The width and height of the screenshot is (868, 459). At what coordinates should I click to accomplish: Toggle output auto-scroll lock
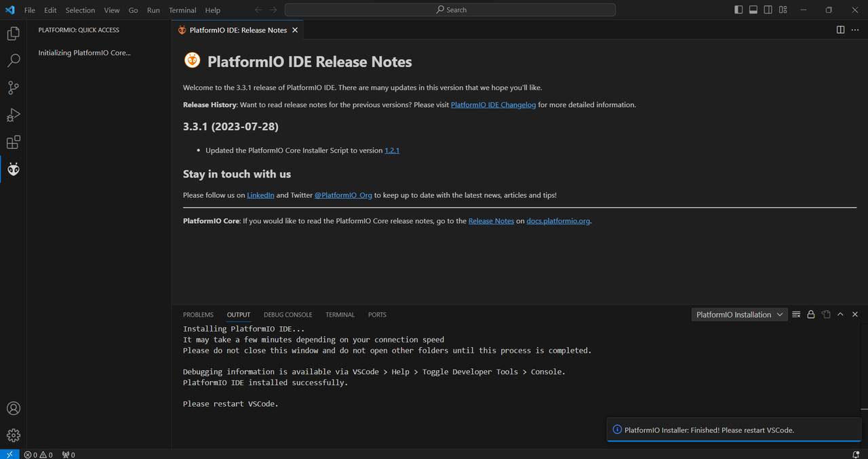[811, 315]
